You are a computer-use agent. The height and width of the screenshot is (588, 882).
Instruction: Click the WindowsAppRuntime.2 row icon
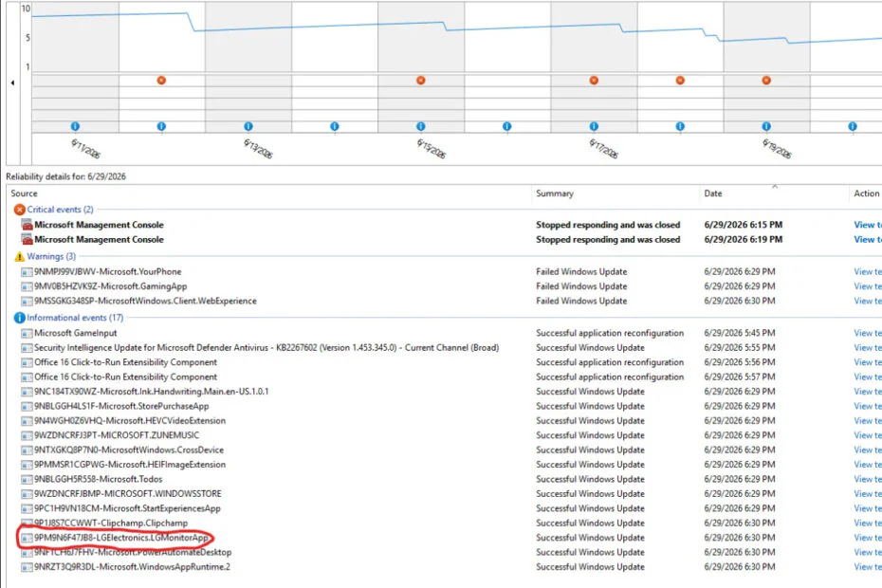[27, 567]
